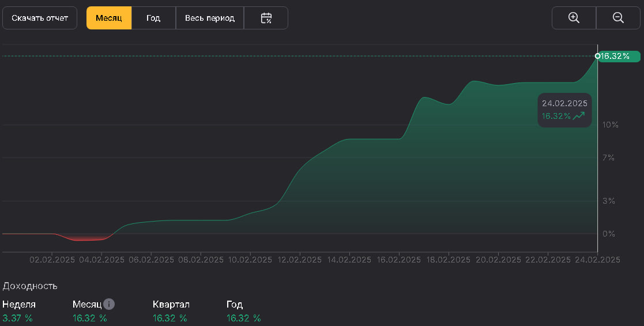The height and width of the screenshot is (326, 644).
Task: Click the "02.02.2025" axis date label
Action: (52, 260)
